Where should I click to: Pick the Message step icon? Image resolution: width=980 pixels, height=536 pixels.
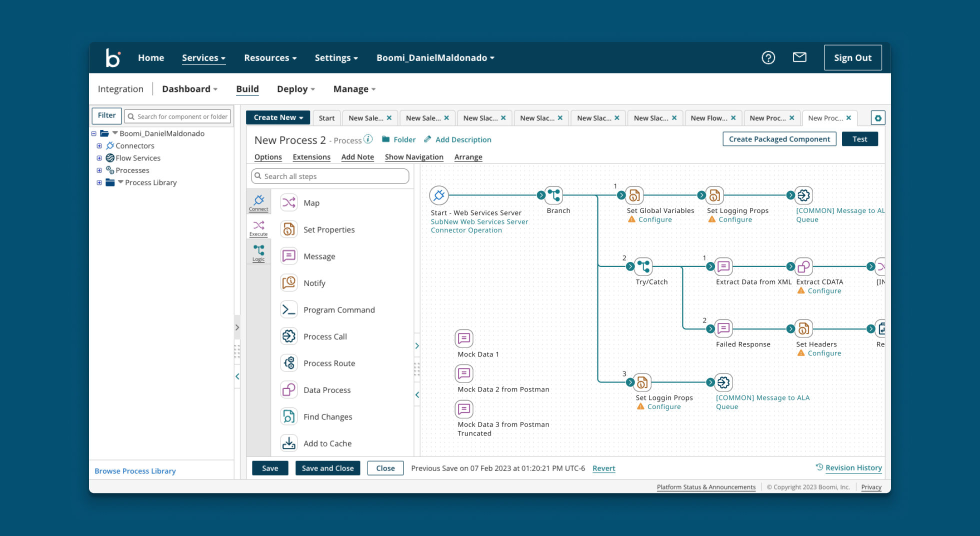289,256
